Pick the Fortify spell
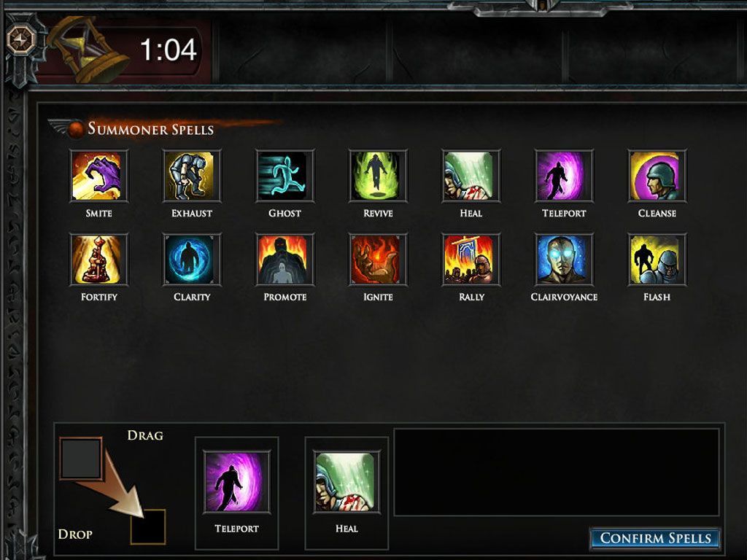Image resolution: width=747 pixels, height=560 pixels. [x=98, y=260]
